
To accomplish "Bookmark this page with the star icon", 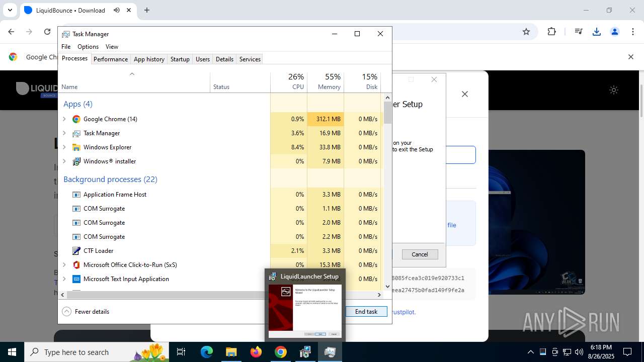I will (526, 32).
